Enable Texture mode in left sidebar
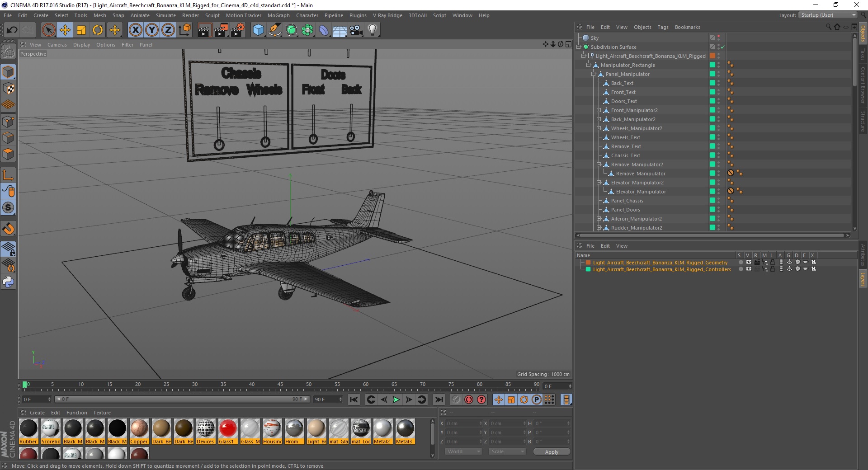868x470 pixels. point(8,88)
